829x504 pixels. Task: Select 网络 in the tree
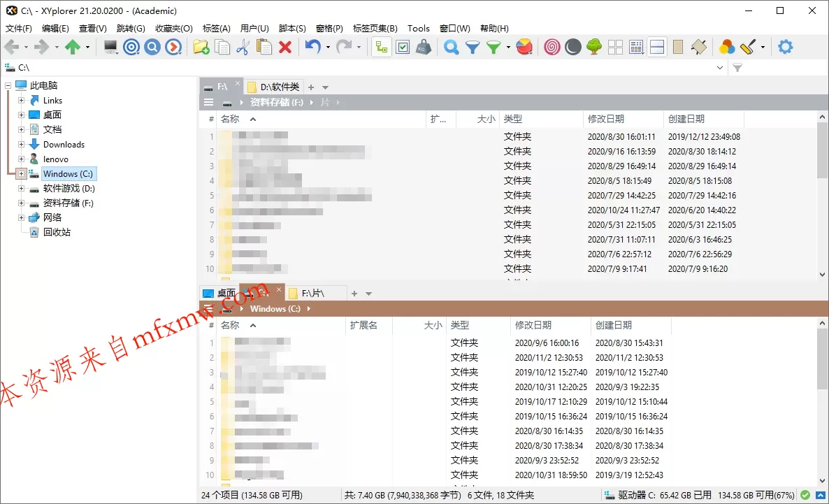point(52,217)
